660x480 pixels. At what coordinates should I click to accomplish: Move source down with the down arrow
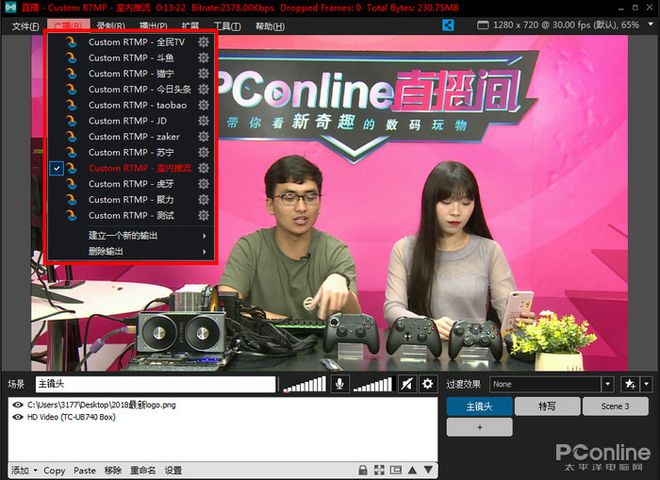[428, 470]
